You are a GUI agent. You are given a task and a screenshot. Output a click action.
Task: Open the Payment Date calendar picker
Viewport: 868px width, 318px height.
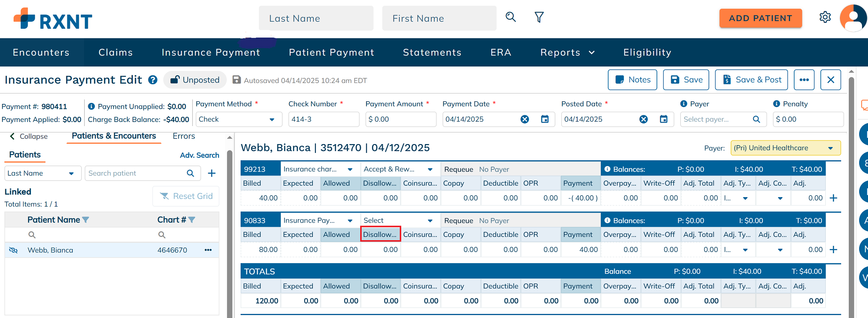pos(545,119)
